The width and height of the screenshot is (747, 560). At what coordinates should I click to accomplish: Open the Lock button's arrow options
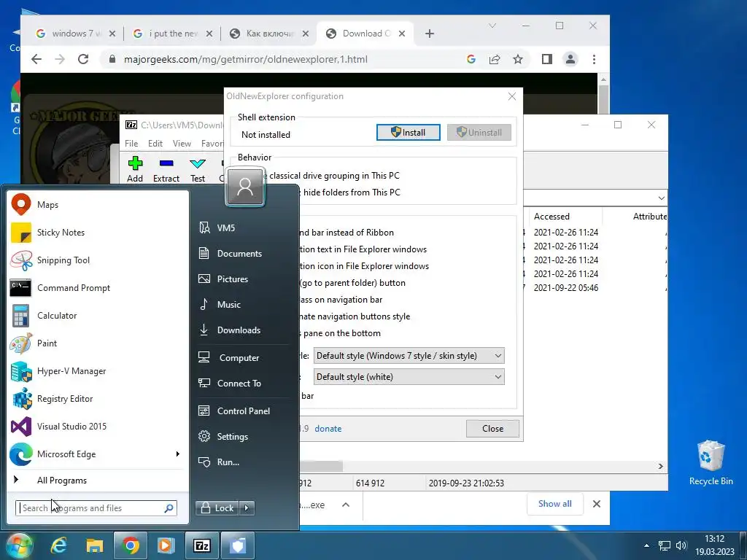(x=247, y=508)
